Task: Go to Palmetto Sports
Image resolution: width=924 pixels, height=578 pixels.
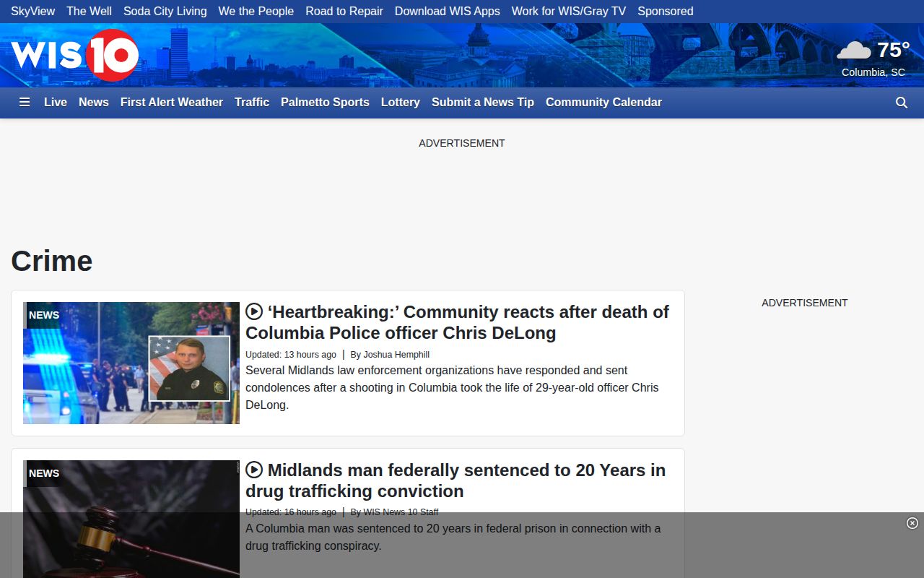Action: [325, 103]
